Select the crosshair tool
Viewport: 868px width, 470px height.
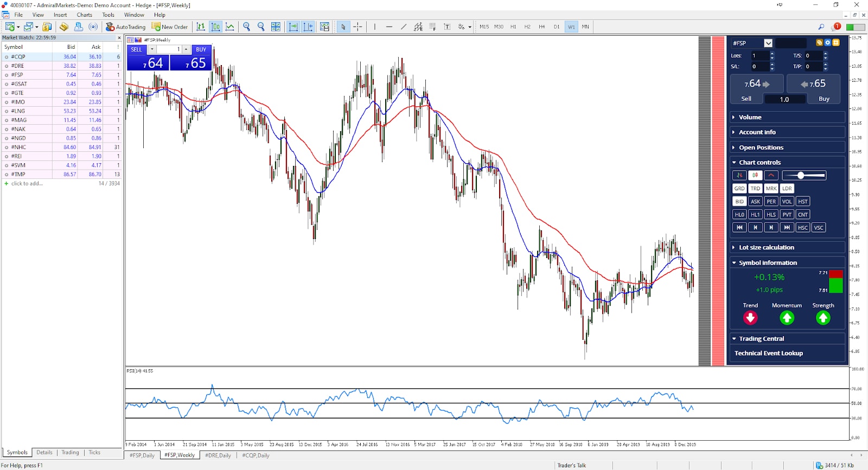358,27
